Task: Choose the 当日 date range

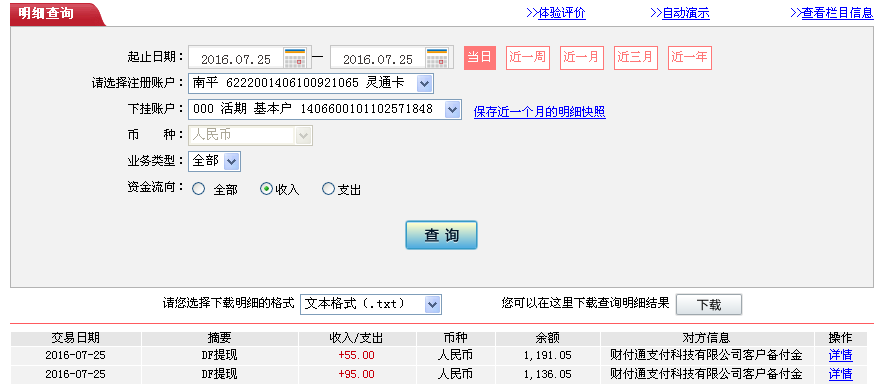Action: click(x=480, y=58)
